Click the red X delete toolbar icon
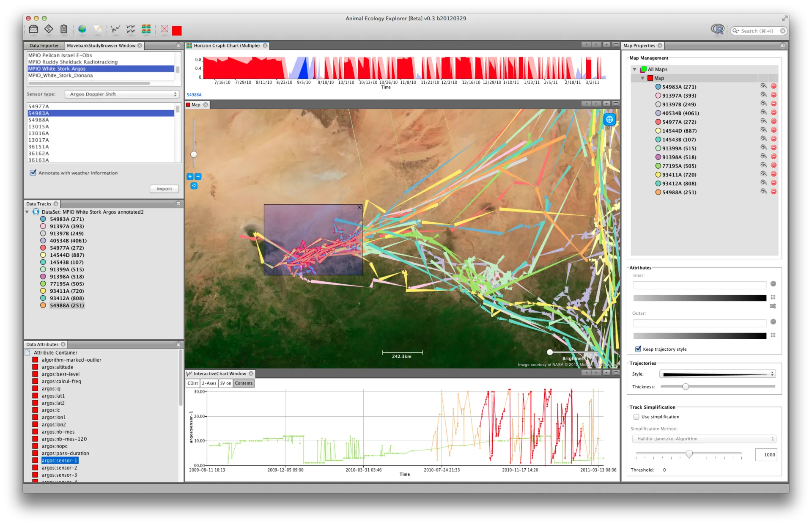This screenshot has width=812, height=525. [x=164, y=30]
